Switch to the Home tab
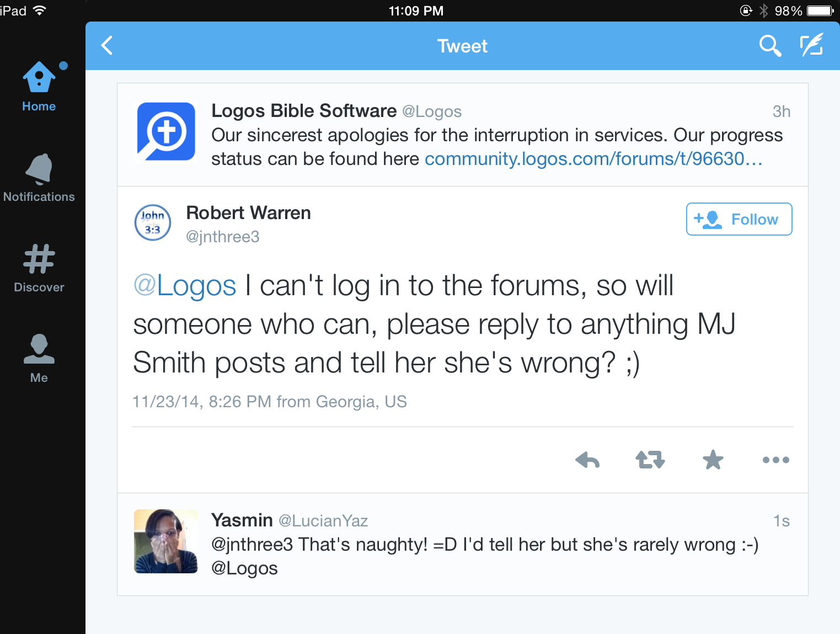The image size is (840, 634). [x=39, y=87]
